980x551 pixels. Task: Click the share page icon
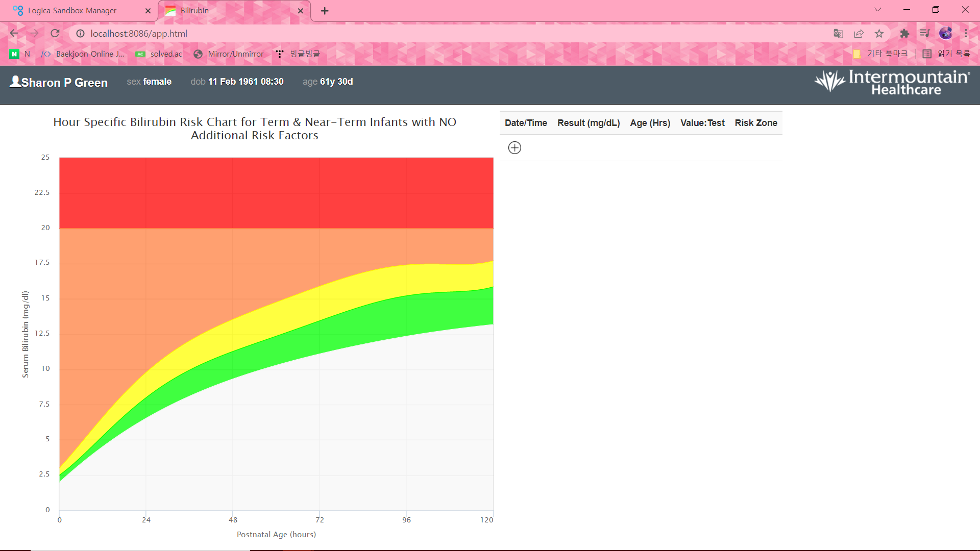pyautogui.click(x=859, y=34)
